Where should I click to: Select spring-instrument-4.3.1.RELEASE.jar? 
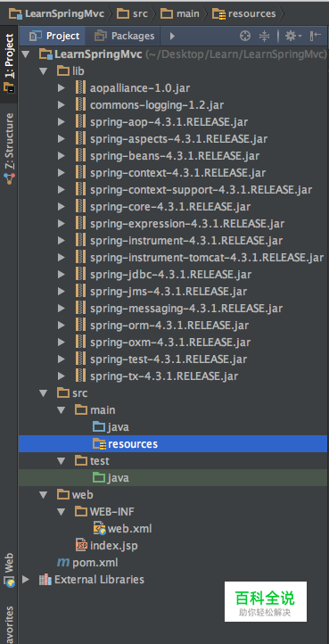[186, 240]
